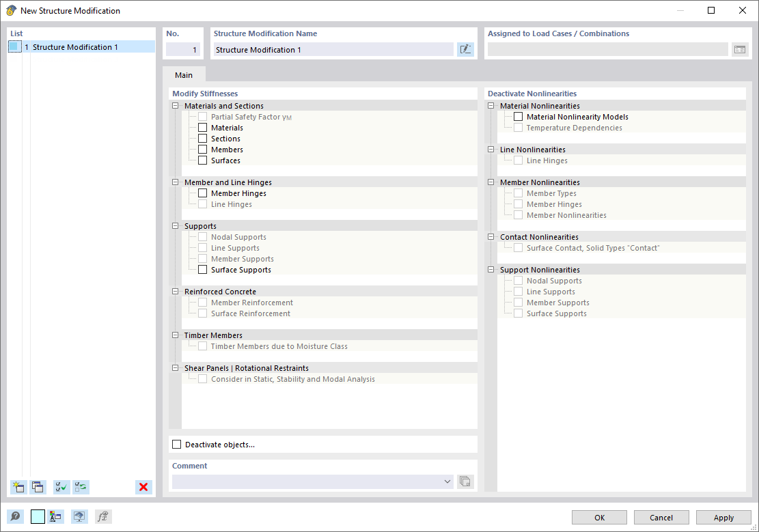Collapse the Support Nonlinearities group
The height and width of the screenshot is (532, 759).
tap(490, 269)
